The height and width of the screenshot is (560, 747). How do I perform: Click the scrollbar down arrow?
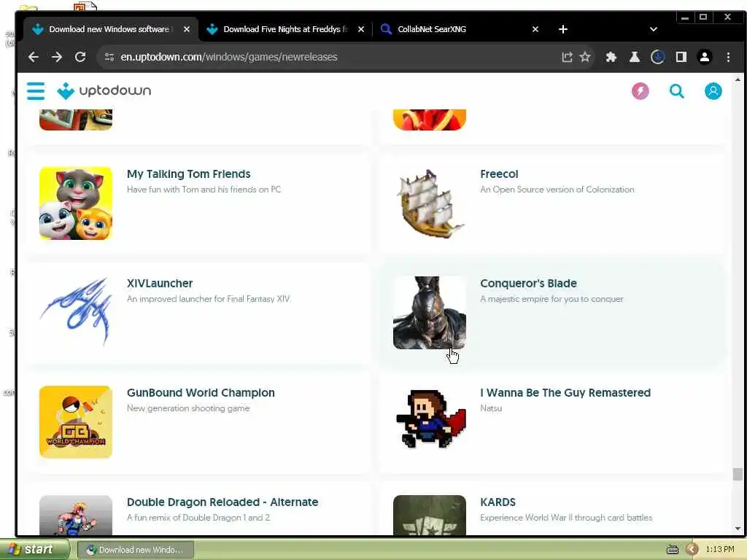(737, 529)
